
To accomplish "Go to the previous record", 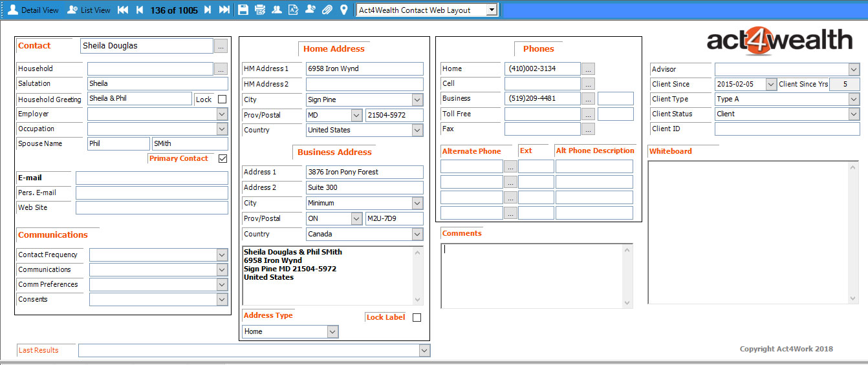I will (139, 10).
